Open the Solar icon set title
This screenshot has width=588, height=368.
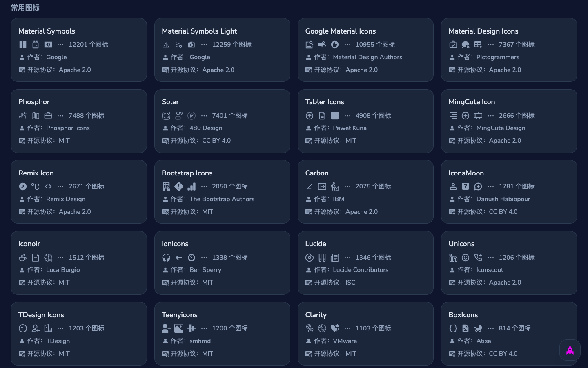[170, 102]
